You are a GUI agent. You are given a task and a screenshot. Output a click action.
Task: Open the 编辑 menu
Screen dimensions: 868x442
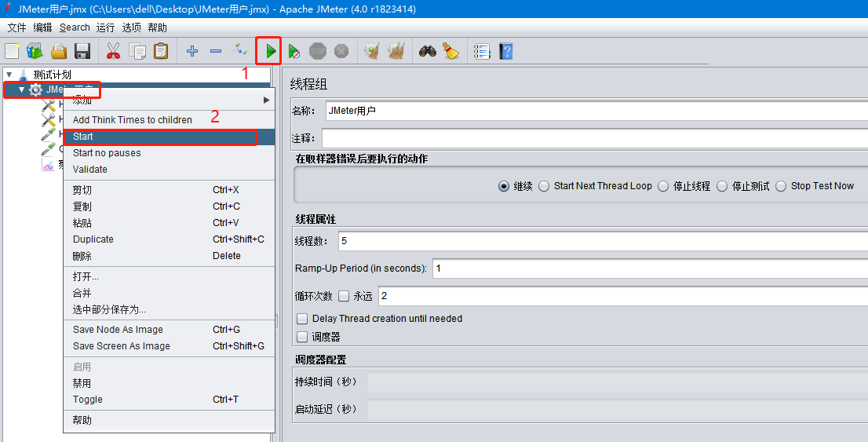point(42,27)
